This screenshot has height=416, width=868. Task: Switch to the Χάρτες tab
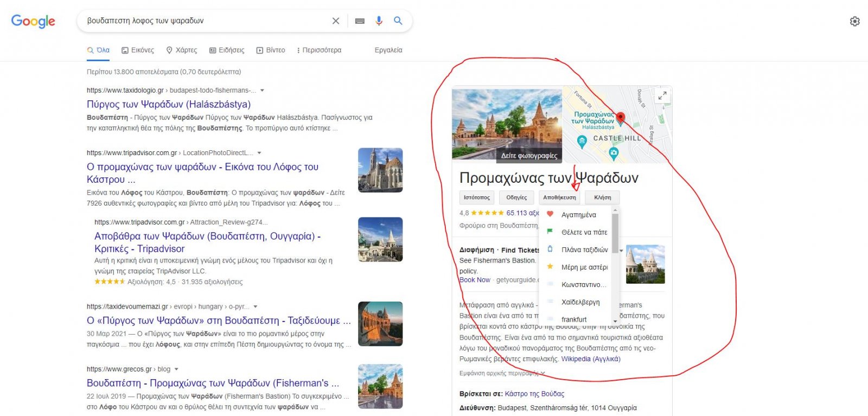pyautogui.click(x=182, y=50)
